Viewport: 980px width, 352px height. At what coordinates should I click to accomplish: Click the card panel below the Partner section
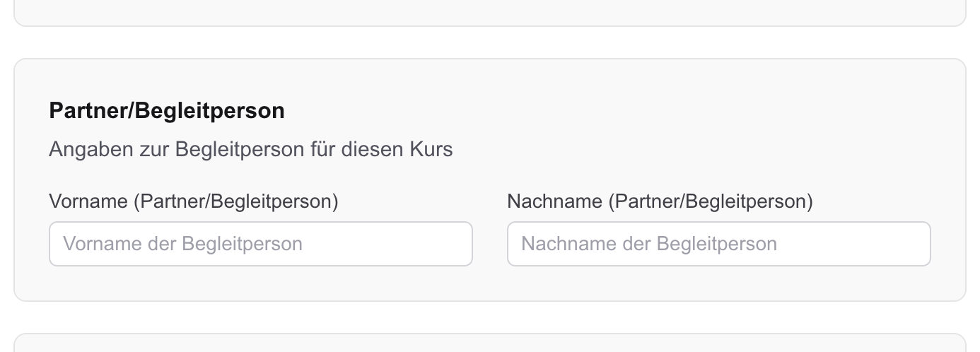489,344
